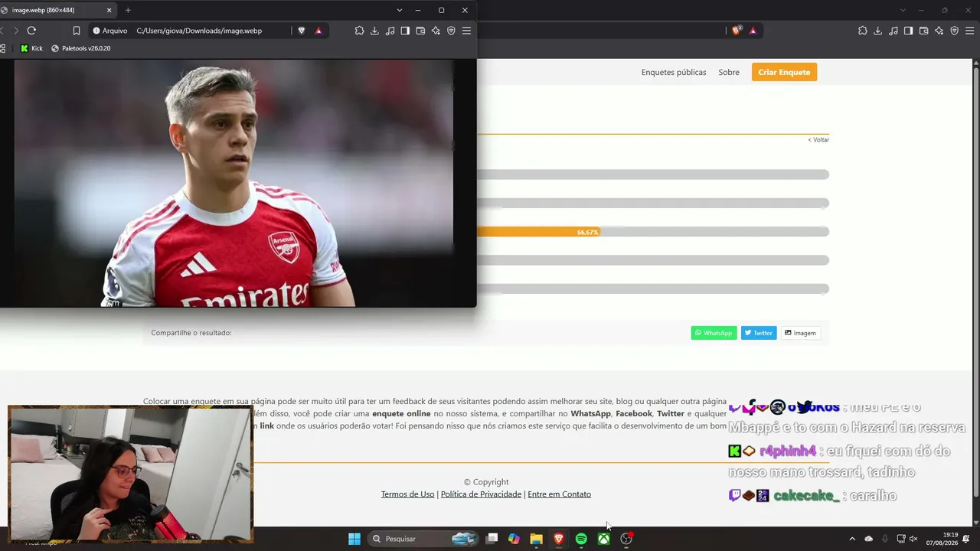Open Brave Wallet in the front window
980x551 pixels.
point(420,31)
